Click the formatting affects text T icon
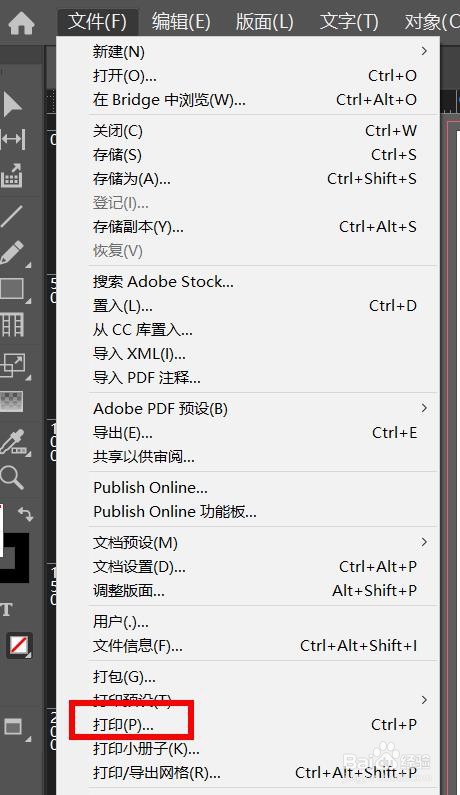 coord(6,609)
